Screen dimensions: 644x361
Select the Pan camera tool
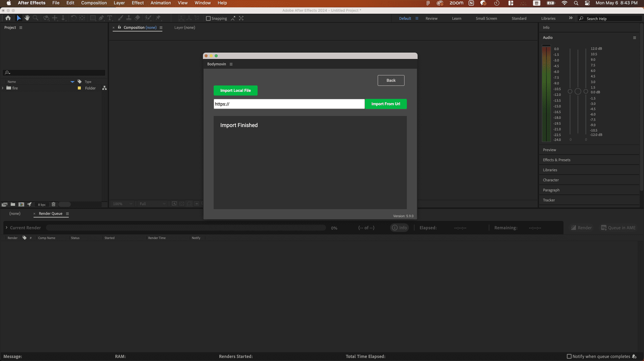coord(55,18)
